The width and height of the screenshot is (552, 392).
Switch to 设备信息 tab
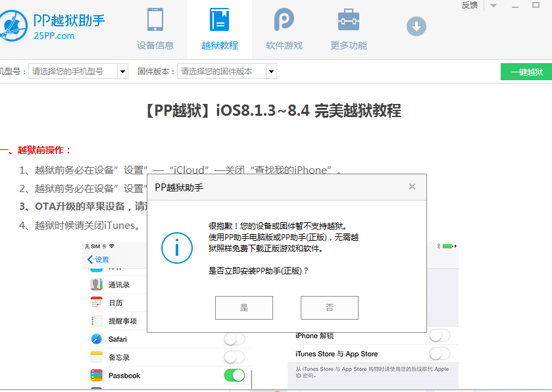pos(155,30)
